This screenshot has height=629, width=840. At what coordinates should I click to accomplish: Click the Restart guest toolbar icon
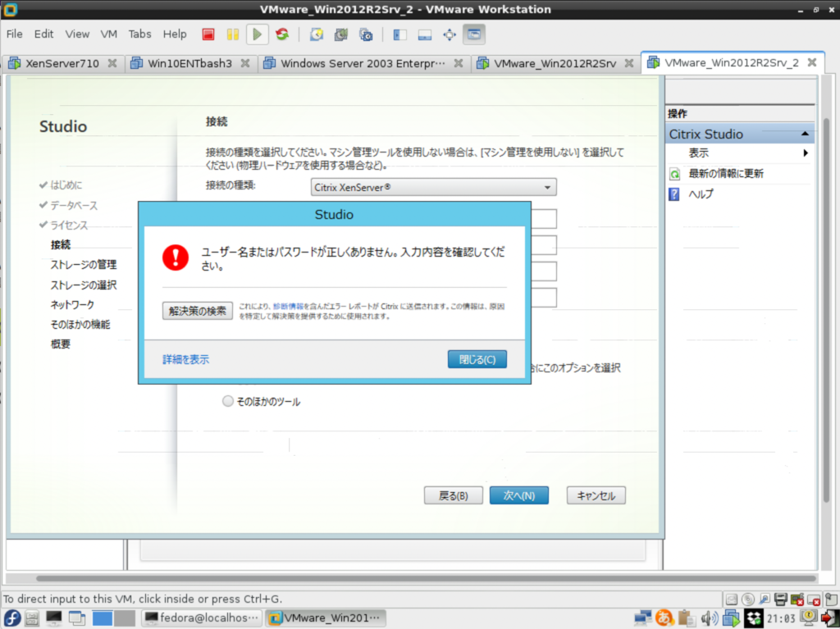coord(282,34)
